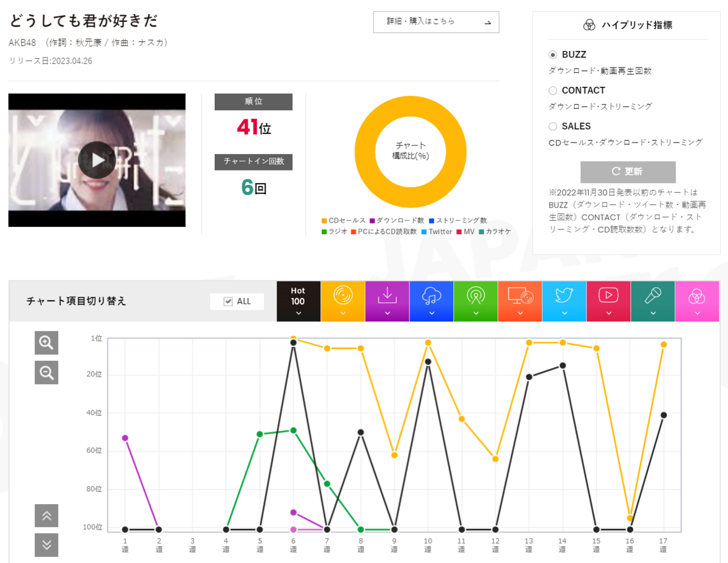Open the Hot 100 chart tab
Image resolution: width=728 pixels, height=563 pixels.
[x=298, y=302]
